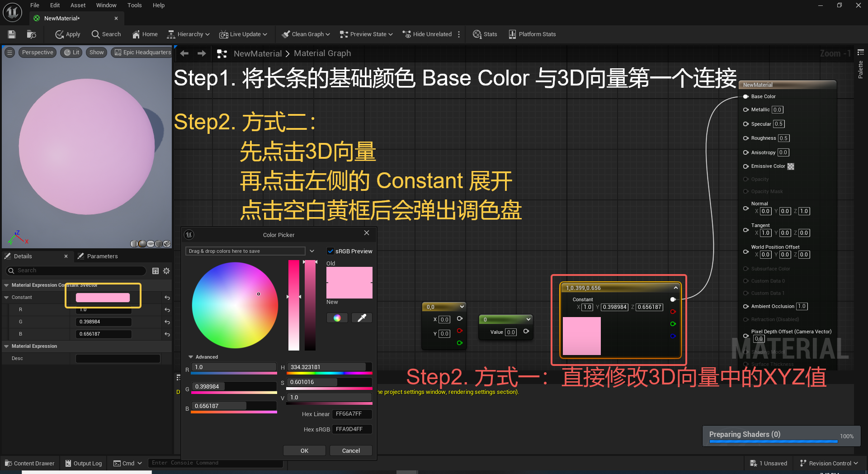
Task: Switch to the Parameters tab
Action: point(98,256)
